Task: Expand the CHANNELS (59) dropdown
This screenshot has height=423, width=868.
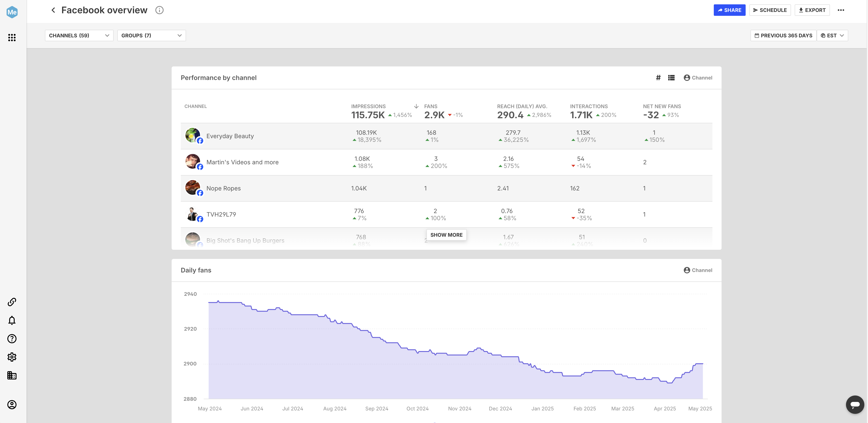Action: pos(79,35)
